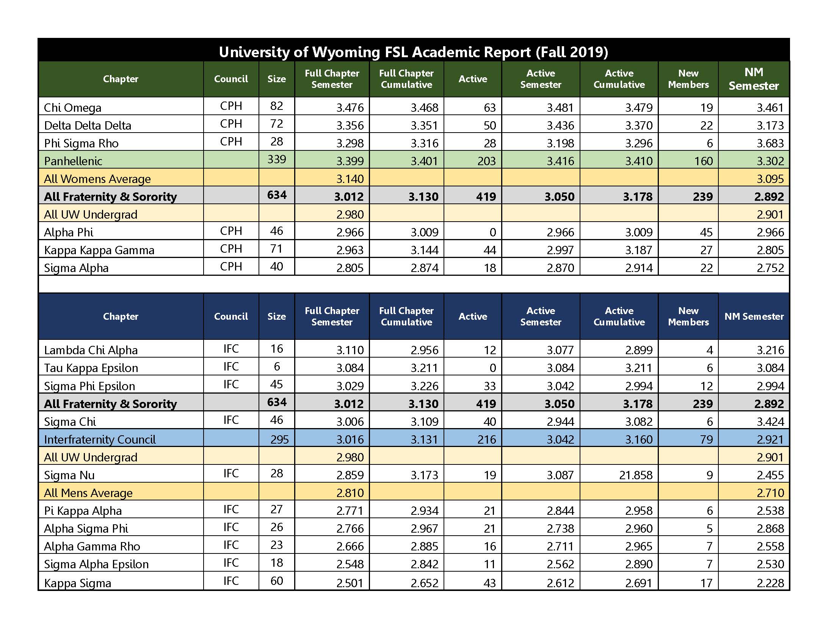The image size is (834, 644).
Task: Click Delta Delta Delta active semester 3.436
Action: [560, 125]
